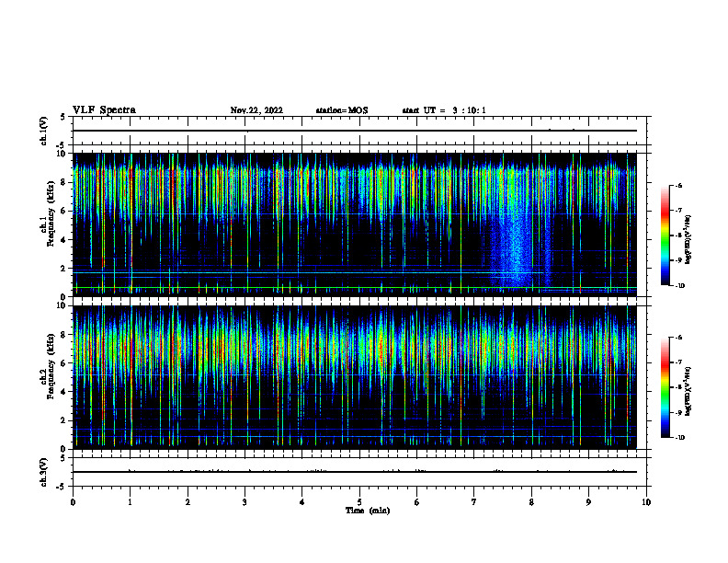Click the green horizontal line near 0.6 kHz in ch.1
This screenshot has height=563, width=728.
click(x=354, y=288)
